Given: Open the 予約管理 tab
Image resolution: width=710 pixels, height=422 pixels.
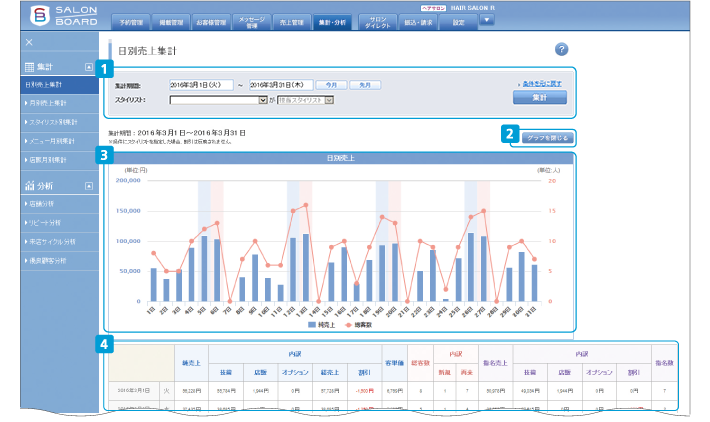Looking at the screenshot, I should 125,20.
